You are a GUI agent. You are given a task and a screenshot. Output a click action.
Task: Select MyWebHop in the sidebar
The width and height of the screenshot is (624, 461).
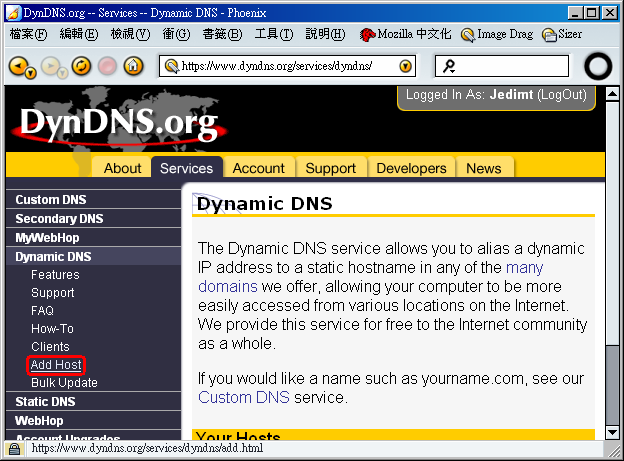[94, 238]
